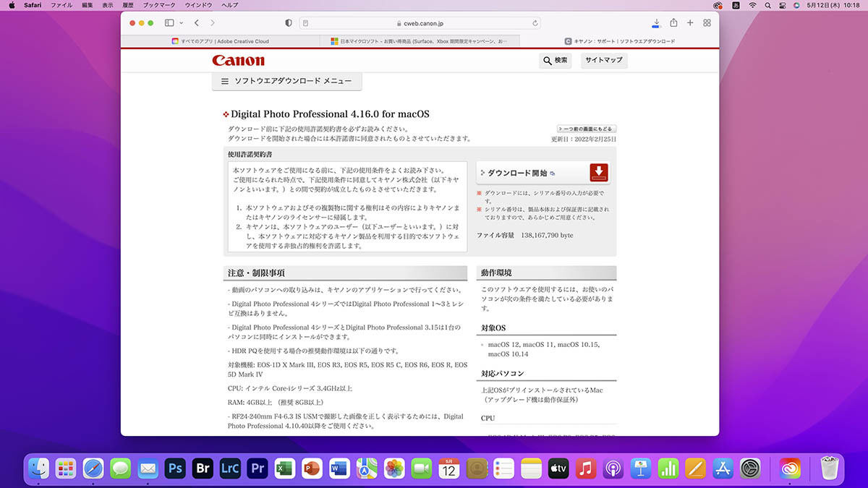Open the 表示 menu in menu bar
The image size is (868, 488).
108,5
